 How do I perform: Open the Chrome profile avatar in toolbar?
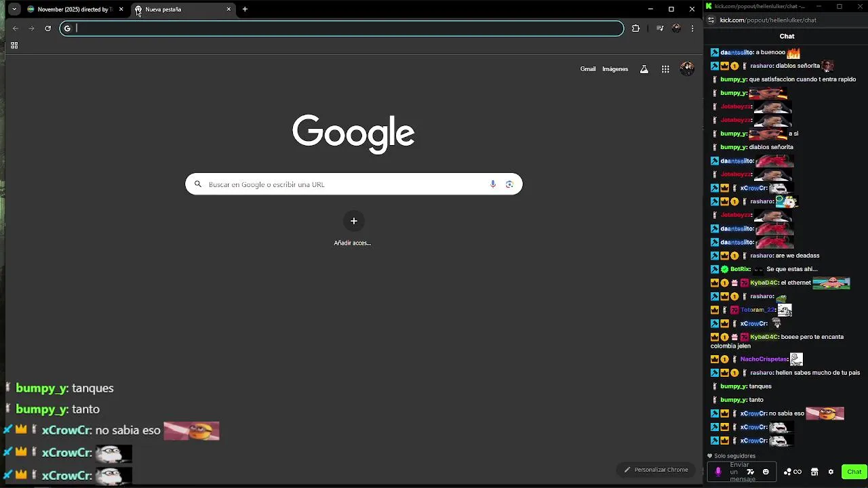[x=676, y=28]
